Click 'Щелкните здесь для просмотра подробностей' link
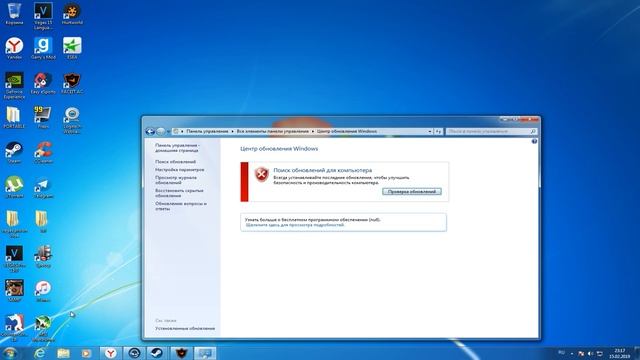The height and width of the screenshot is (360, 640). click(x=295, y=225)
